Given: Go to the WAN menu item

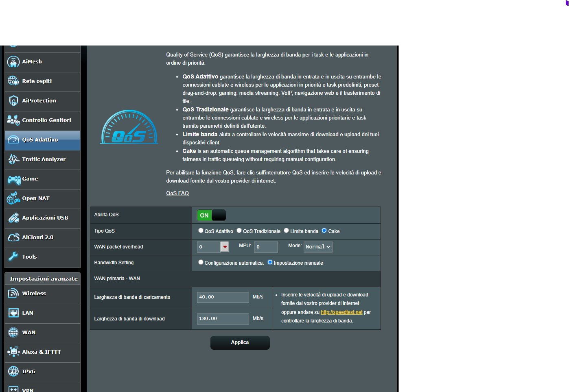Looking at the screenshot, I should (42, 333).
